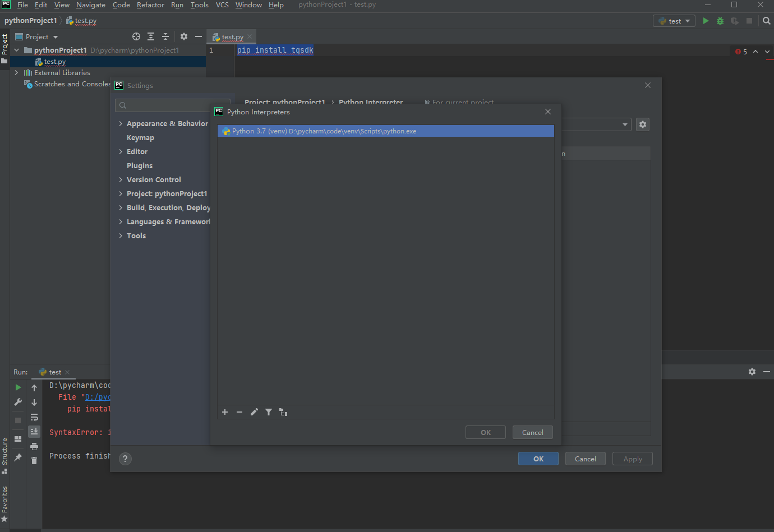Viewport: 774px width, 532px height.
Task: Click Apply in the Settings dialog
Action: coord(633,459)
